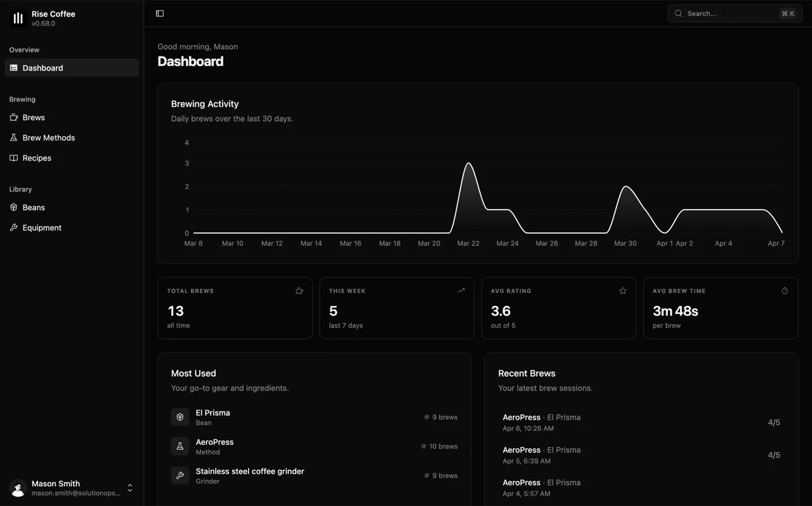Click the bean icon beside El Prisma
Viewport: 812px width, 506px height.
coord(180,417)
